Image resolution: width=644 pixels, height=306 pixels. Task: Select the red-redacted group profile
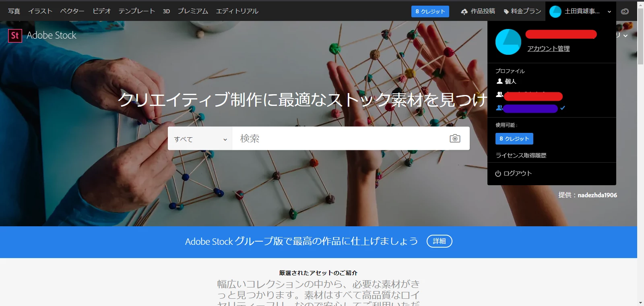529,96
